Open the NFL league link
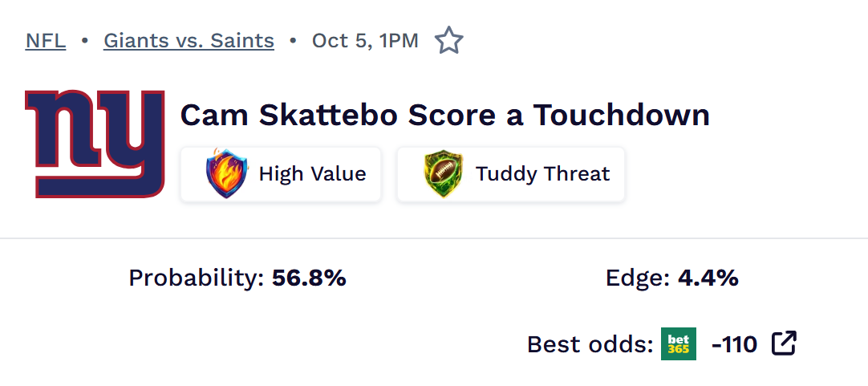The height and width of the screenshot is (386, 868). pos(46,40)
